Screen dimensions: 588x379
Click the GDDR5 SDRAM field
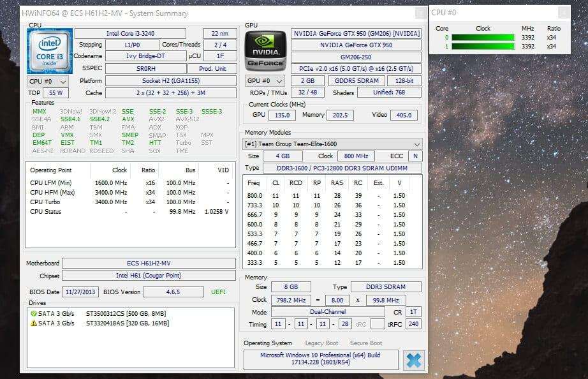356,80
